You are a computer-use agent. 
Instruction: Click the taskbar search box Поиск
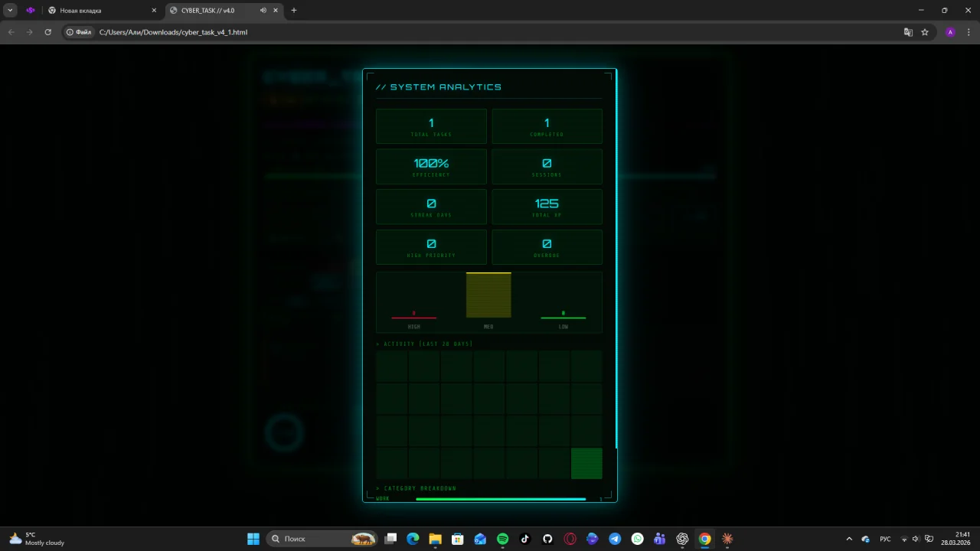(323, 539)
